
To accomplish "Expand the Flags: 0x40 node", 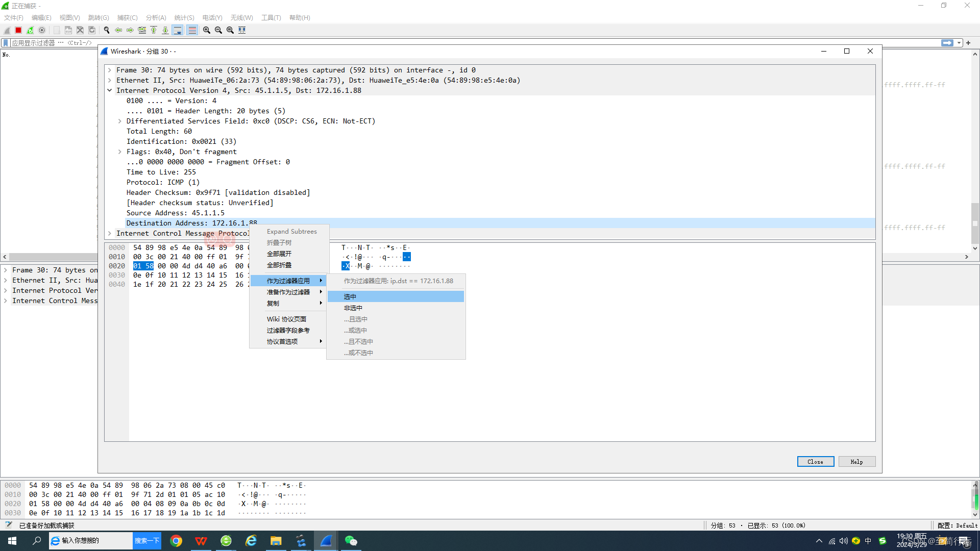I will [x=120, y=152].
